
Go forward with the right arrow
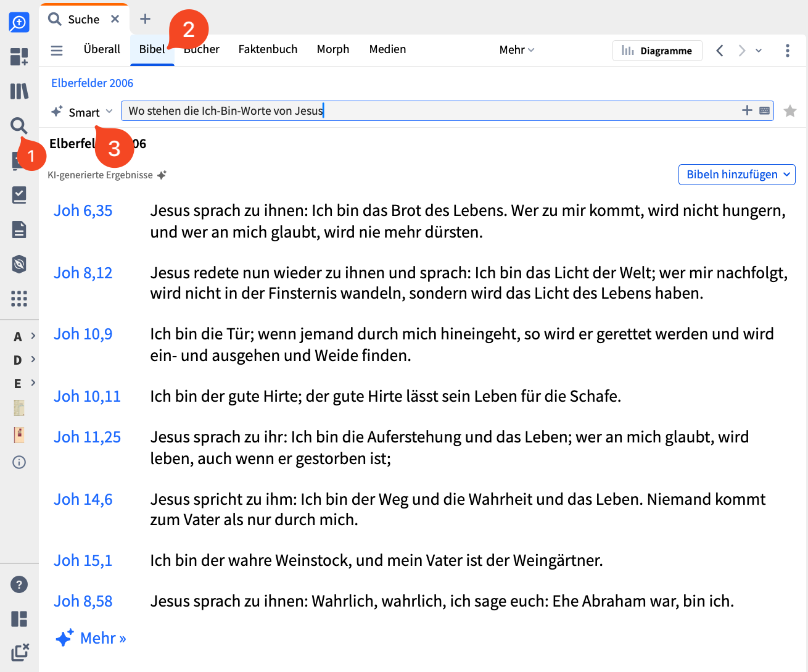coord(742,51)
